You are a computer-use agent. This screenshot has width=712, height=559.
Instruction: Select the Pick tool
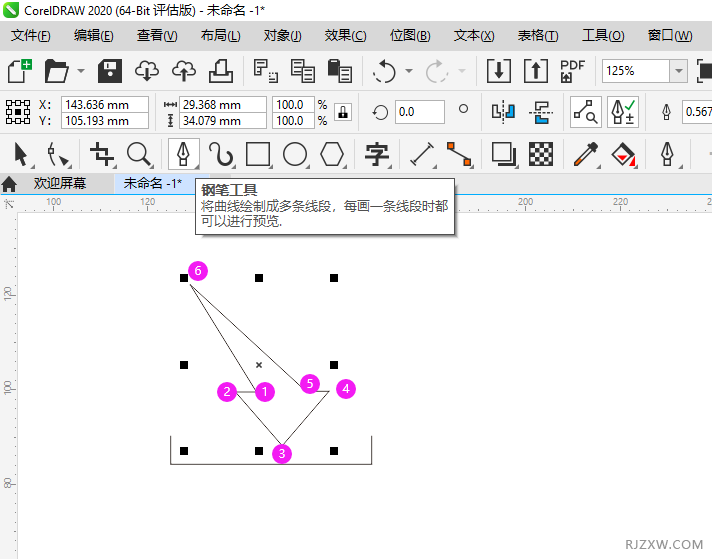click(x=21, y=154)
